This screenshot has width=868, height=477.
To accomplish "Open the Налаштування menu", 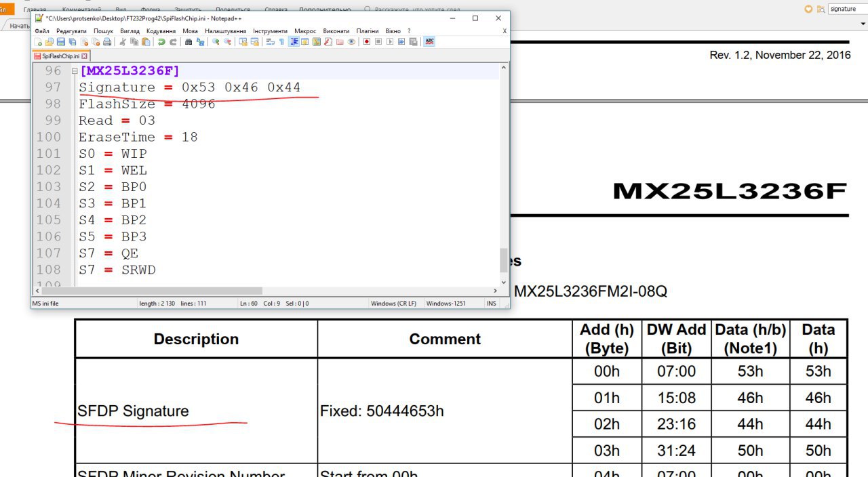I will point(226,31).
